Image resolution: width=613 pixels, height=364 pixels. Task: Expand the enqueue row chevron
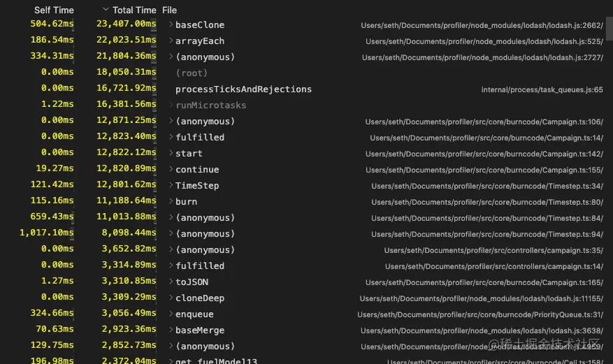171,313
